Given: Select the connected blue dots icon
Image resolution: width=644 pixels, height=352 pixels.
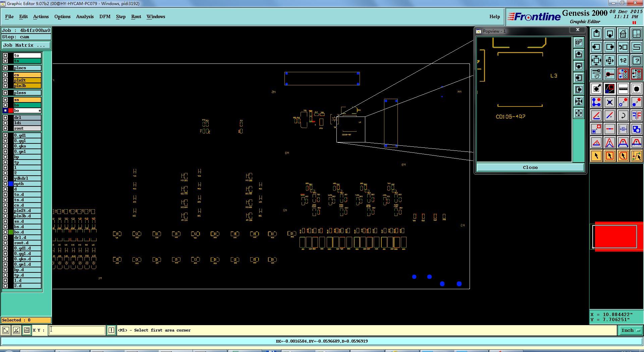Looking at the screenshot, I should pyautogui.click(x=596, y=102).
